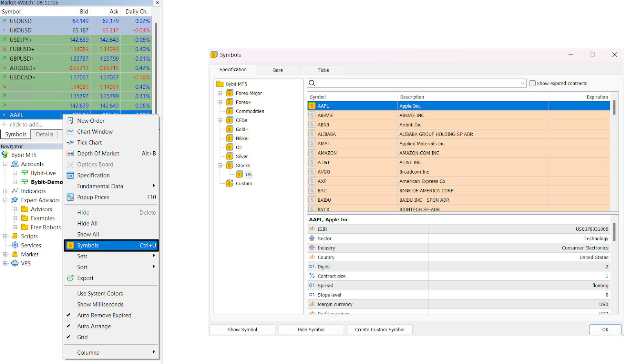Click the Description column header
This screenshot has width=626, height=364.
[473, 97]
